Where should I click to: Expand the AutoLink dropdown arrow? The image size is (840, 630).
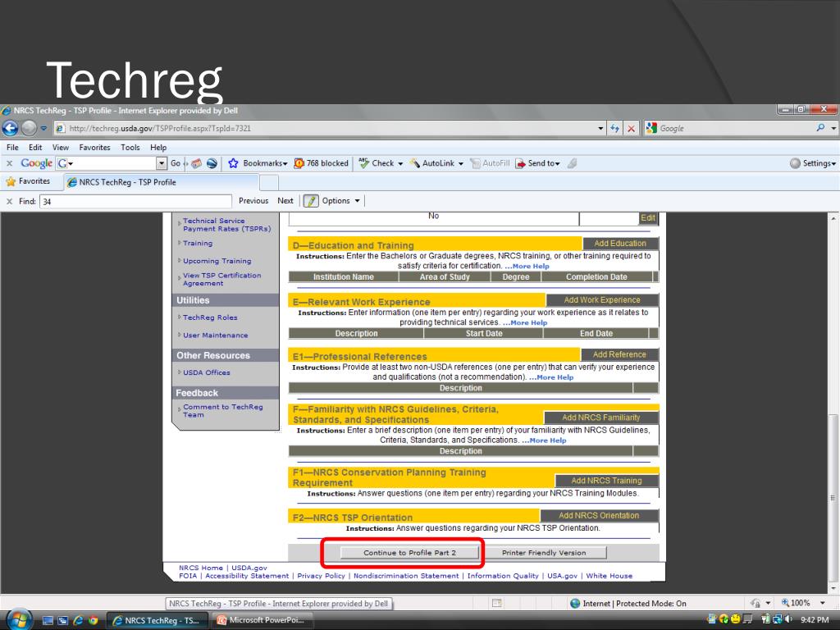point(461,163)
